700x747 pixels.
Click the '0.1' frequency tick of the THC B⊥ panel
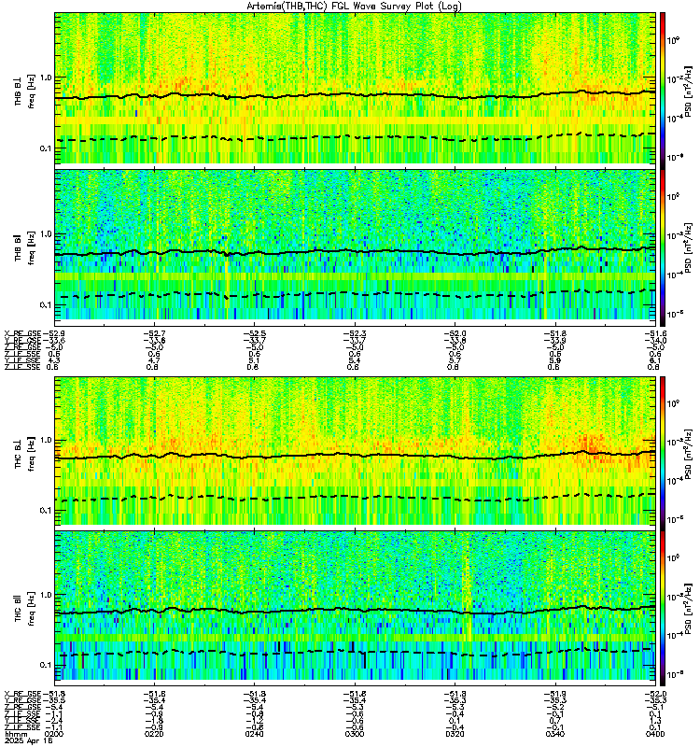(46, 510)
